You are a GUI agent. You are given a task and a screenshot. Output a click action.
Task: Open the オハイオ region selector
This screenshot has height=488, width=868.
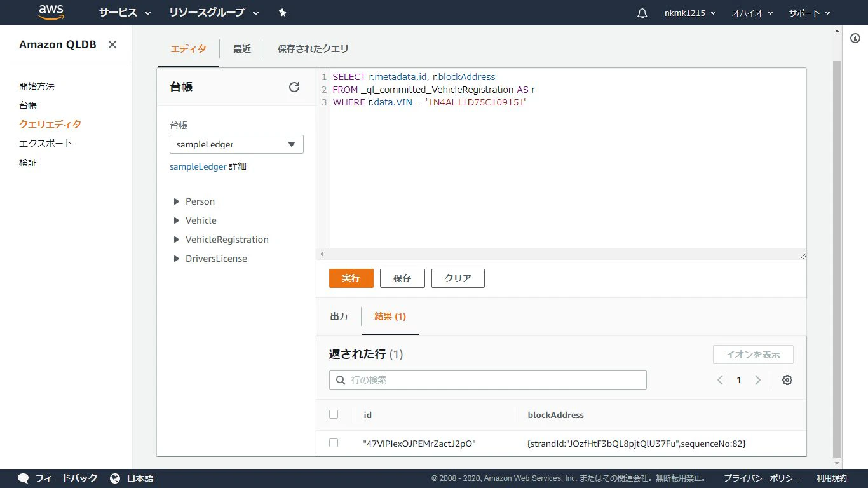(x=752, y=13)
